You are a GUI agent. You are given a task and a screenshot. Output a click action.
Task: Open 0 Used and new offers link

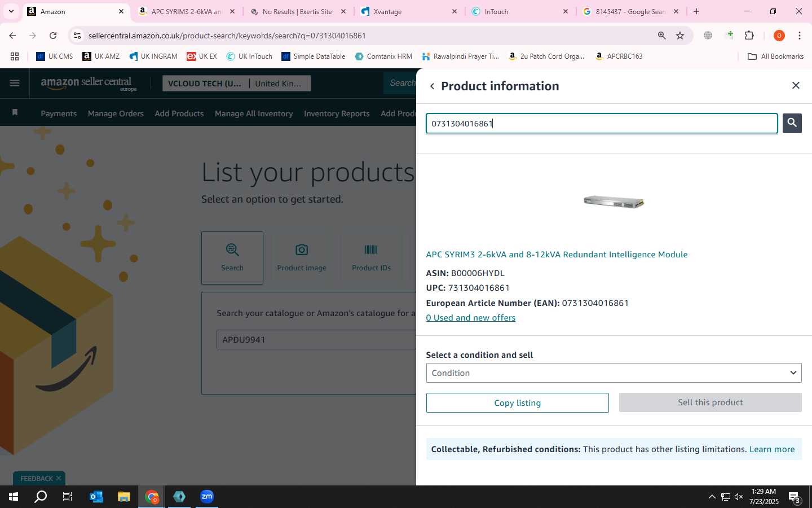(470, 318)
